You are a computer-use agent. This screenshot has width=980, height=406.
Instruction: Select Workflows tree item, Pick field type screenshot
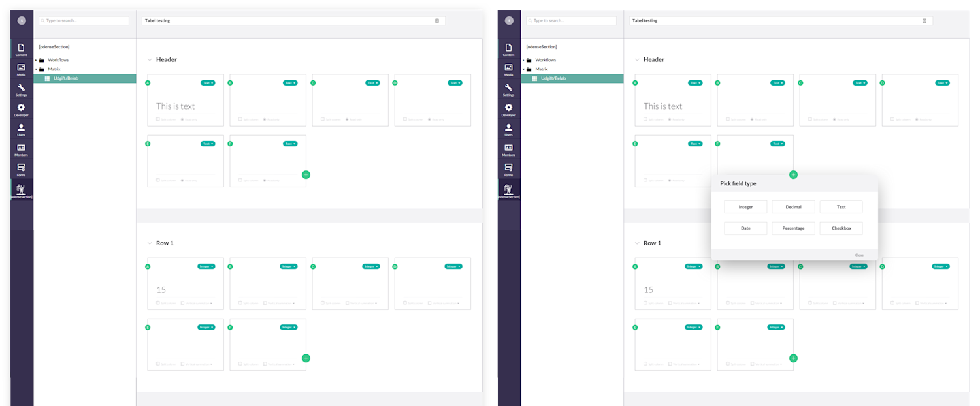[x=546, y=60]
